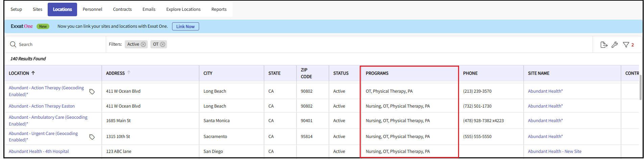Click the tag icon beside Abundant - Action Therapy

92,92
